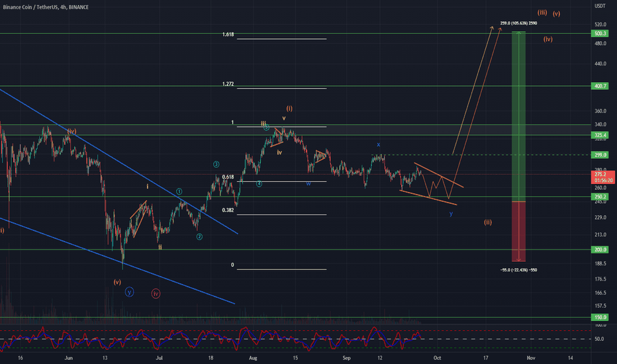Click the Jun date axis label
Screen dimensions: 617x364
[68, 358]
